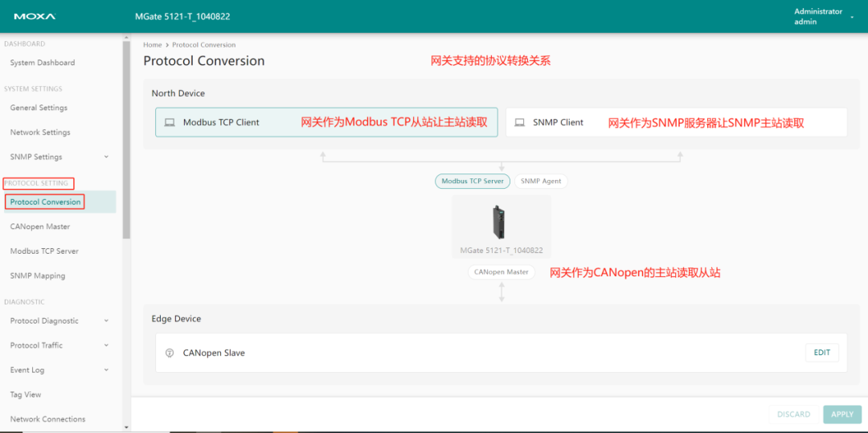Click the MGate 5121-T_1040822 label under device
The image size is (868, 433).
(x=502, y=251)
